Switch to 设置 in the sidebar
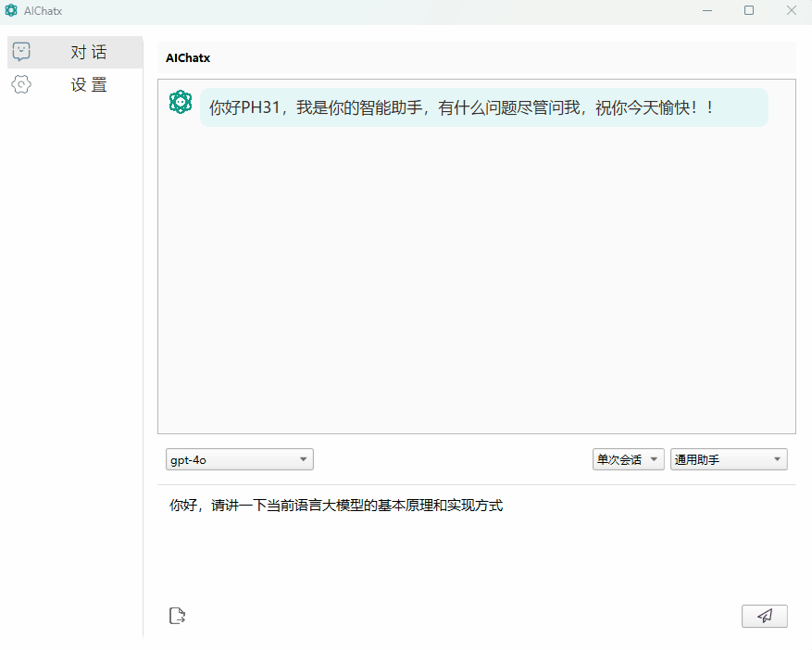Viewport: 812px width, 650px height. [87, 84]
